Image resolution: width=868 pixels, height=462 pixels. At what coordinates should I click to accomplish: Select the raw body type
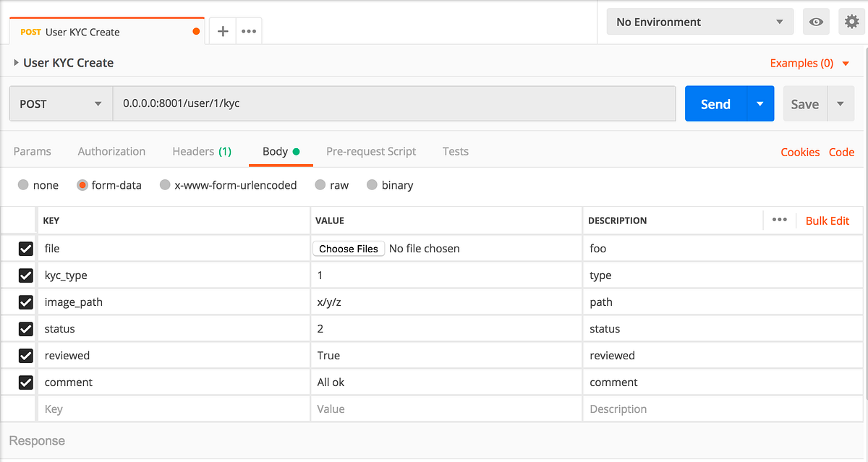point(319,185)
